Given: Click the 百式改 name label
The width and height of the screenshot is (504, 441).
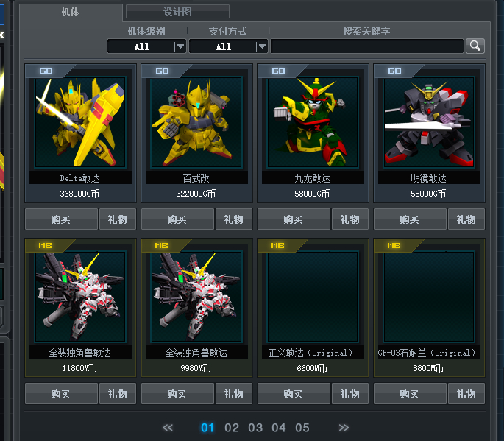Looking at the screenshot, I should 196,178.
